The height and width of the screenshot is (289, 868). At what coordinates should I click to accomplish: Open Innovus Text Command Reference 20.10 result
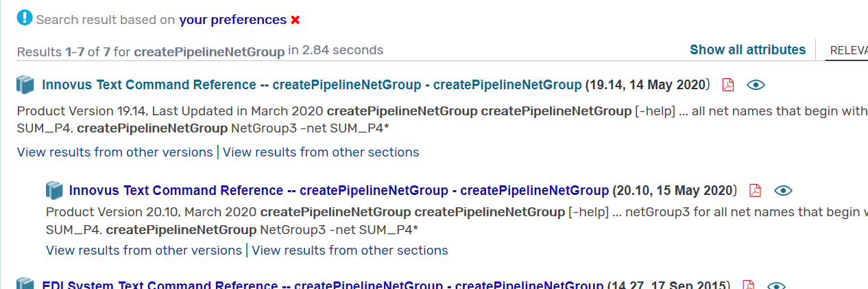click(x=339, y=190)
